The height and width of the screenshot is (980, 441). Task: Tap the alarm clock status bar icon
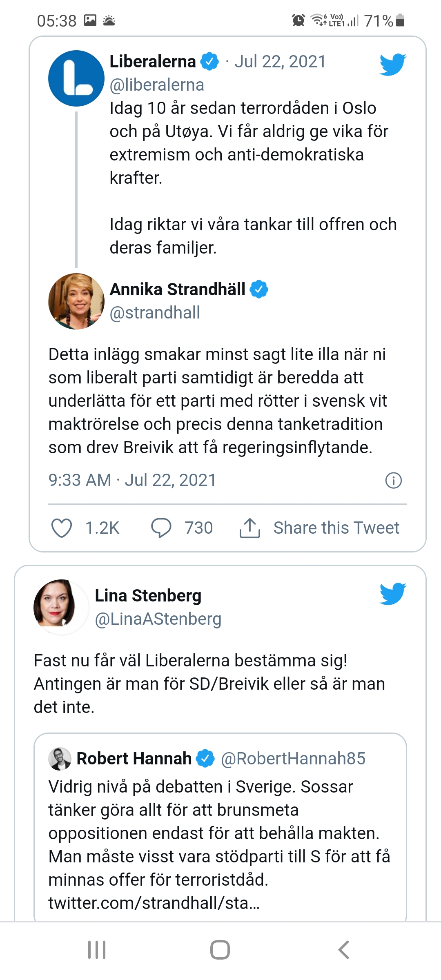coord(298,20)
